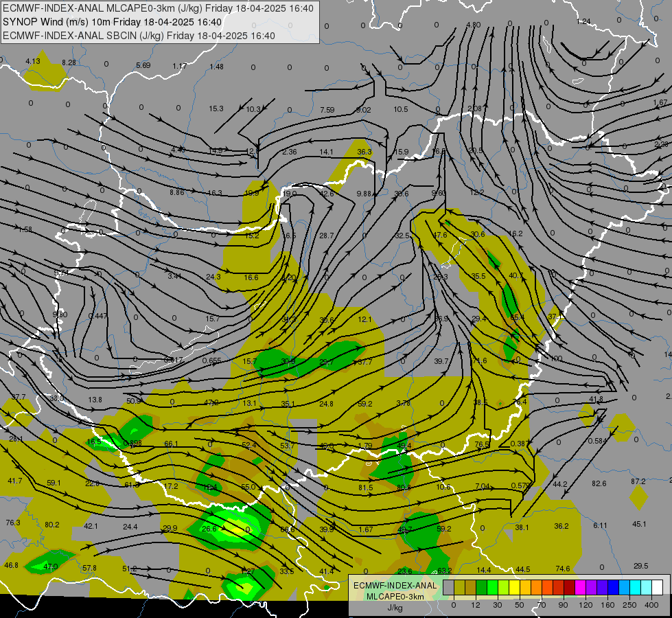Click the 3.41 map value
Image resolution: width=672 pixels, height=618 pixels.
point(174,276)
